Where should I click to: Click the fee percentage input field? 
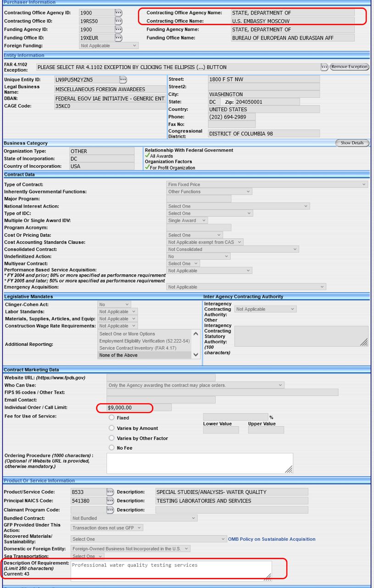[x=236, y=417]
